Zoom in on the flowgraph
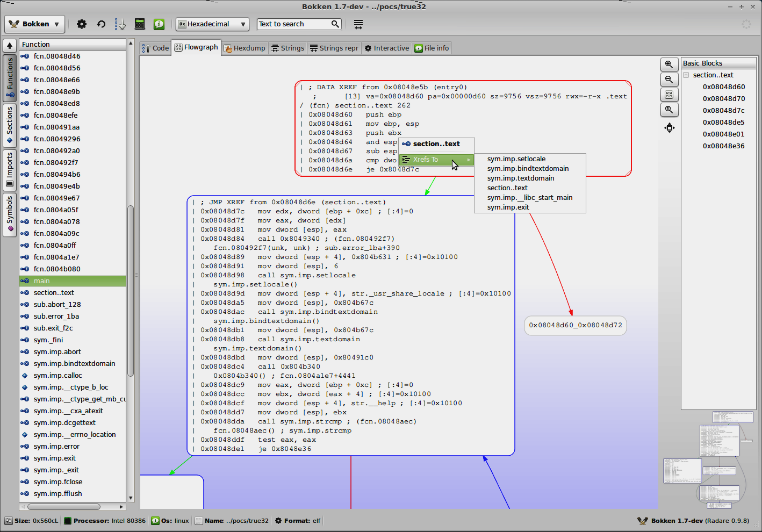 point(669,64)
